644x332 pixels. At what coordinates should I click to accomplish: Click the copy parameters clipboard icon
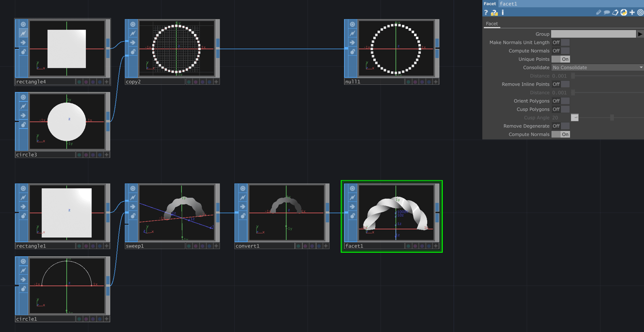615,12
